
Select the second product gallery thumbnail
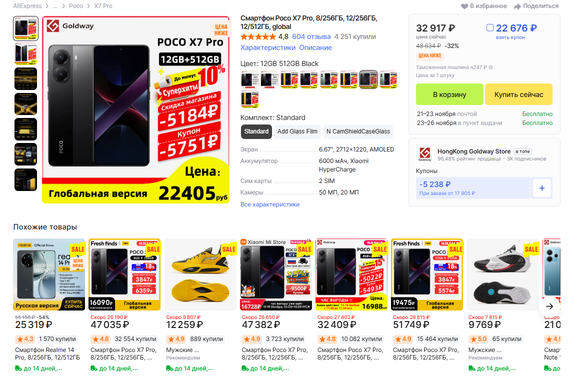[26, 53]
